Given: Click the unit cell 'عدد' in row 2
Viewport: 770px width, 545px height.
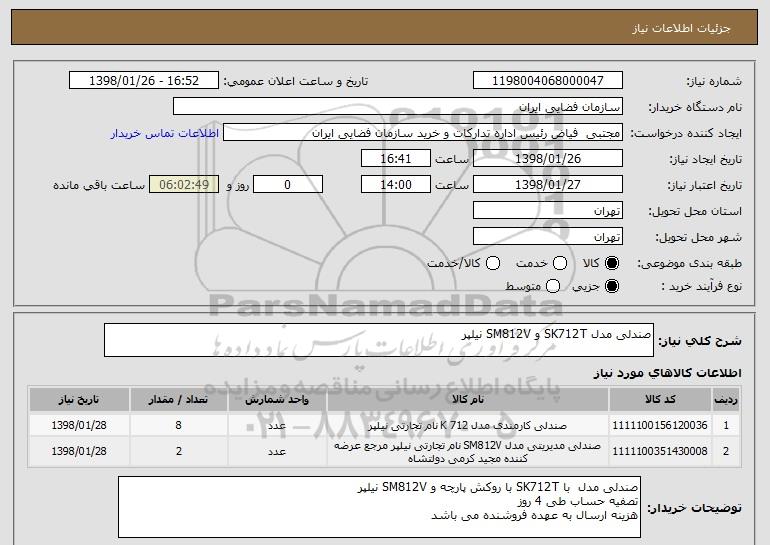Looking at the screenshot, I should pos(277,451).
